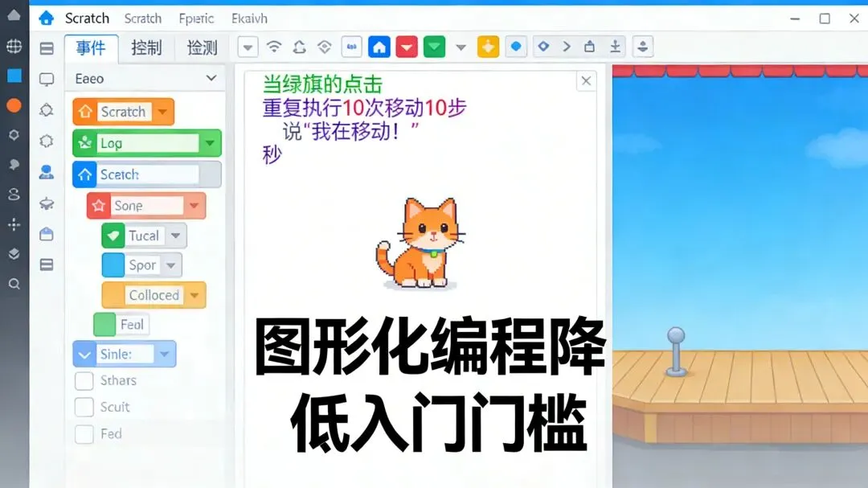Switch to the 侦测 tab
This screenshot has width=868, height=488.
[202, 47]
